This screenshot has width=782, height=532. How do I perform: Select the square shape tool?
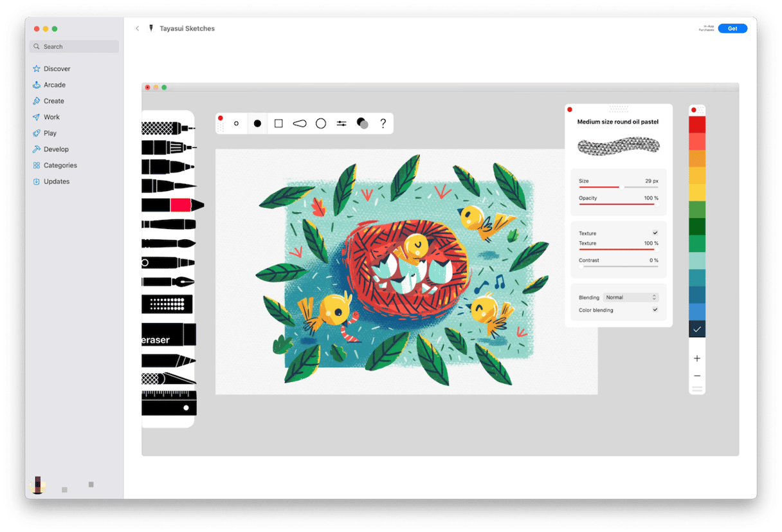coord(278,124)
